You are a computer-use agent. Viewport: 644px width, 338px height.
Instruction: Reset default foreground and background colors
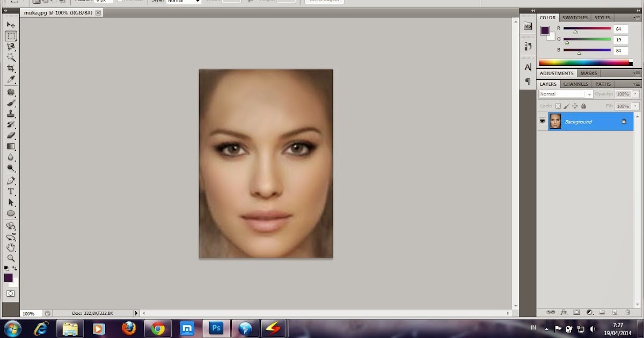click(x=6, y=268)
